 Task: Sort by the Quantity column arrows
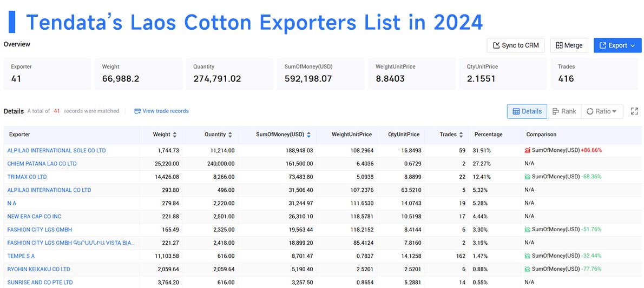[x=230, y=135]
